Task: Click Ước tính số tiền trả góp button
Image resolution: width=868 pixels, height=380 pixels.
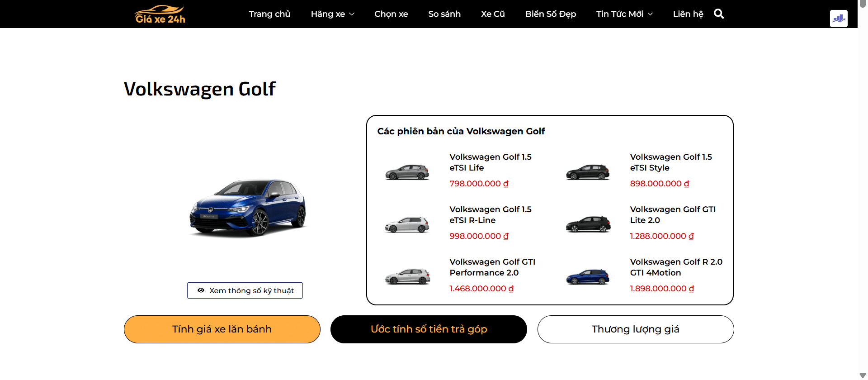Action: (x=429, y=329)
